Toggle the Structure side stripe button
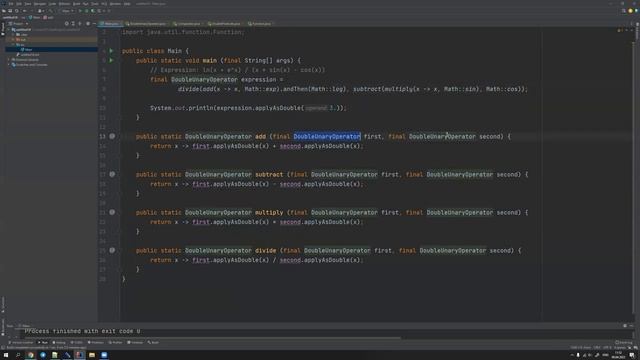The width and height of the screenshot is (640, 360). pos(2,305)
